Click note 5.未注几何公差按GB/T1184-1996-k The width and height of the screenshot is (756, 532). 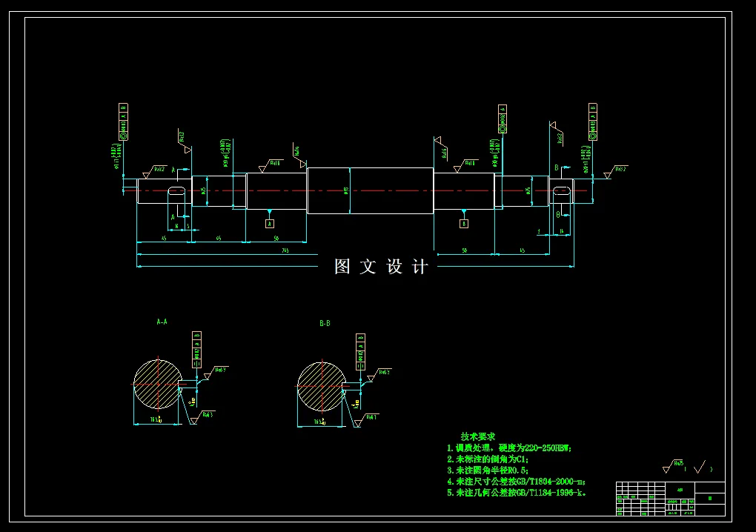pyautogui.click(x=517, y=493)
